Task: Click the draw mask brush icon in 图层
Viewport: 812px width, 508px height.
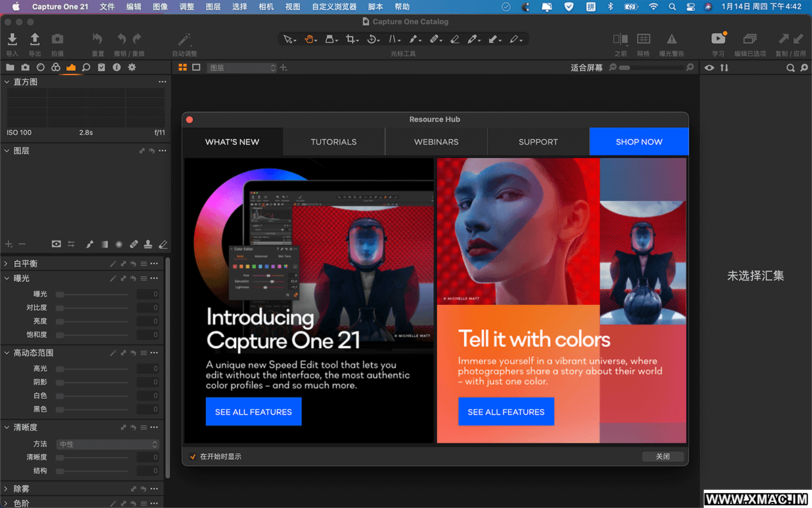Action: [x=89, y=244]
